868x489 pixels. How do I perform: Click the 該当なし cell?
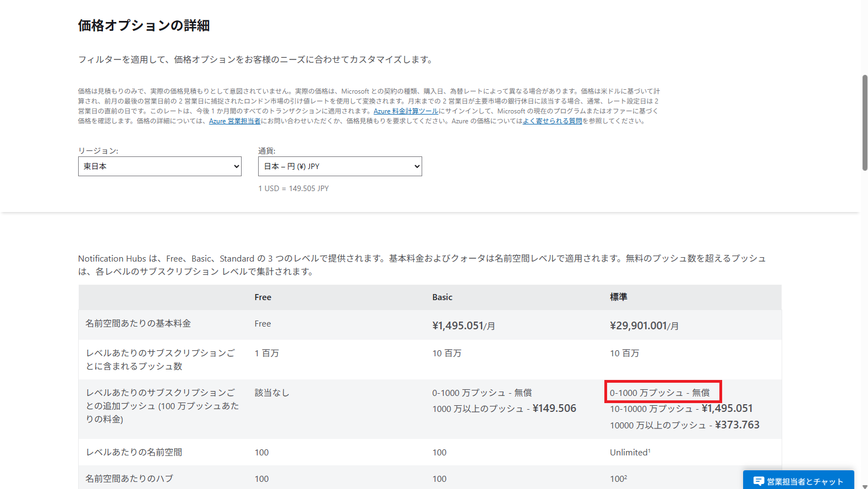[x=272, y=393]
